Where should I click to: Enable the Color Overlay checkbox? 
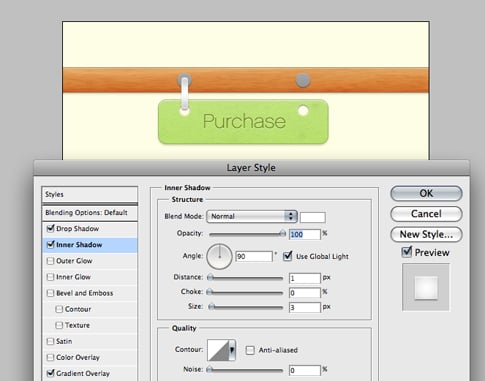tap(50, 357)
